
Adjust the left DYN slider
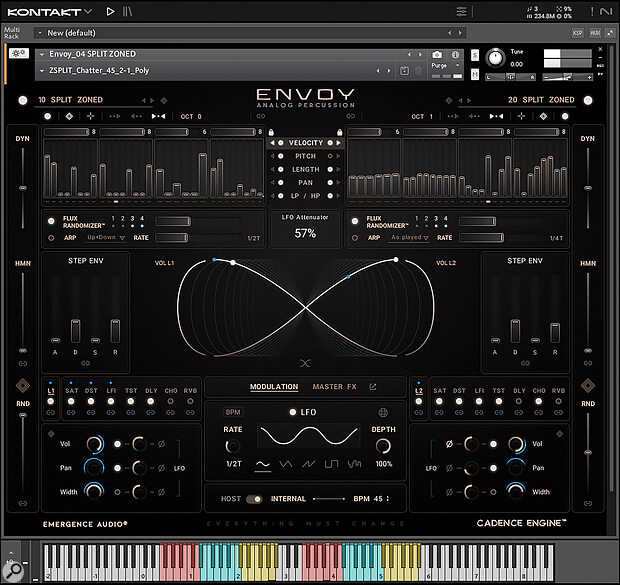tap(23, 188)
